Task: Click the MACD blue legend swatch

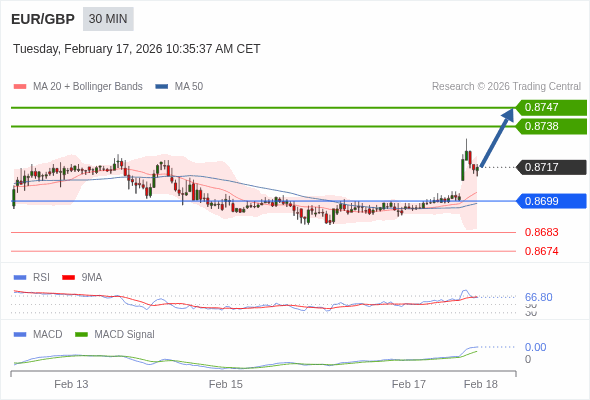Action: [20, 335]
